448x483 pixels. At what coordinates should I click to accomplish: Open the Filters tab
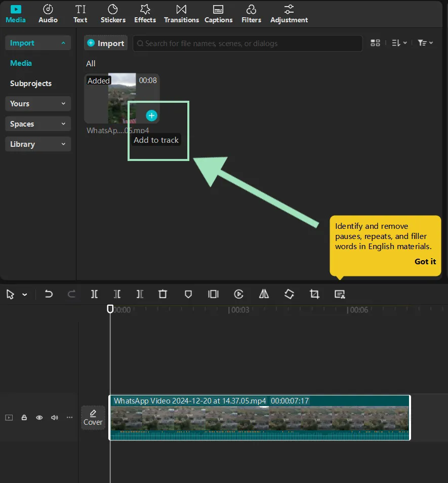251,14
